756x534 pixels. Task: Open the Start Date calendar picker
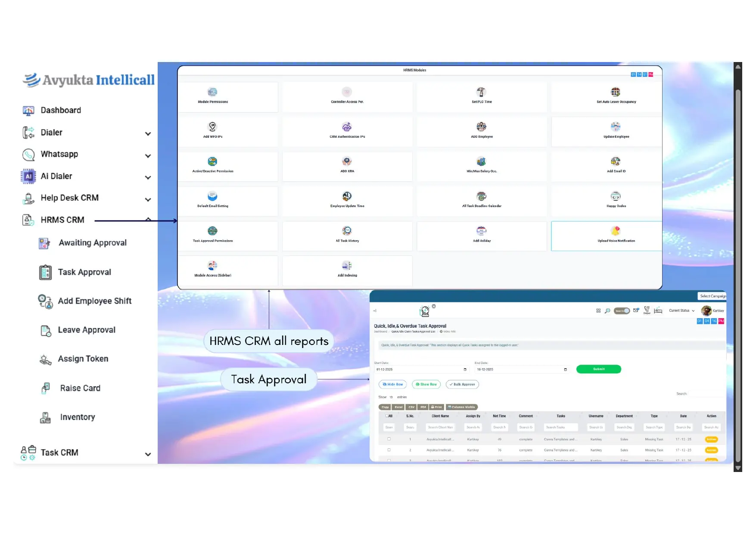point(465,369)
